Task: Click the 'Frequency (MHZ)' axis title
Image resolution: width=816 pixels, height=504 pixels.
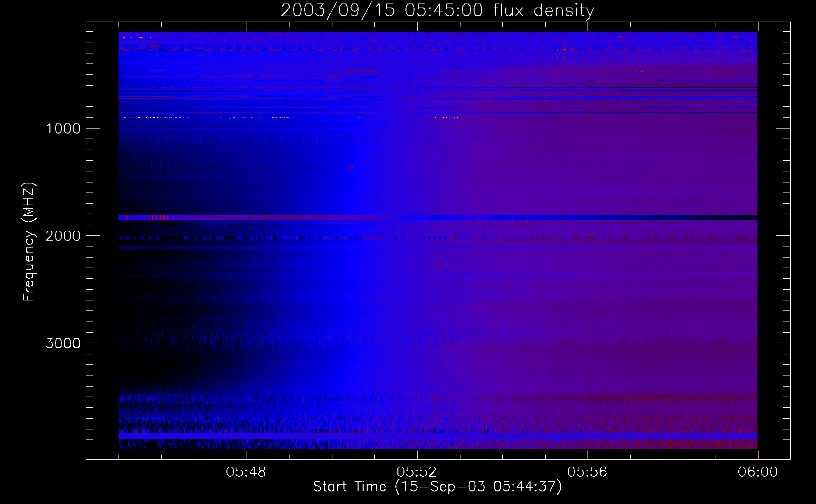Action: [x=28, y=242]
